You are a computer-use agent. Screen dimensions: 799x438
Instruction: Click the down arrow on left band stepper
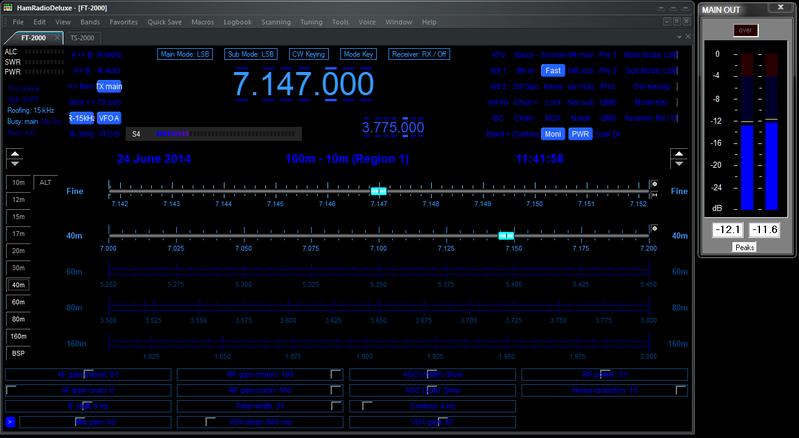point(15,163)
